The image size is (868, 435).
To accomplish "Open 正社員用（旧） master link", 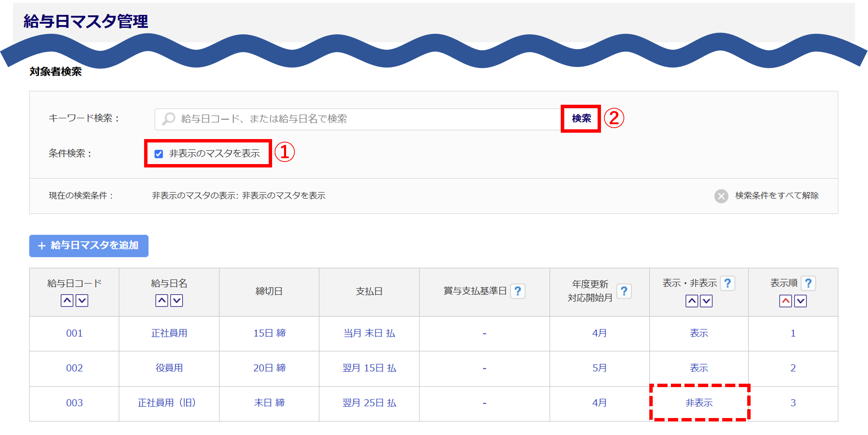I will point(167,403).
